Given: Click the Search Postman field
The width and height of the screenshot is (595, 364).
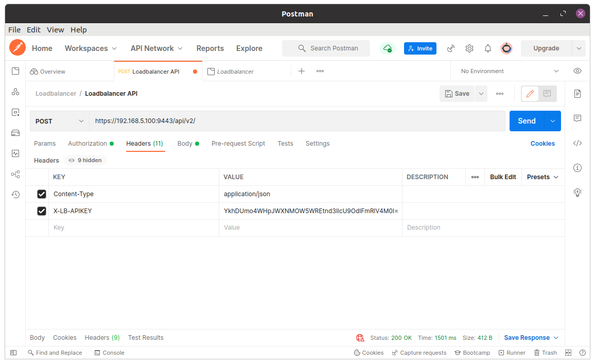Looking at the screenshot, I should click(x=326, y=48).
